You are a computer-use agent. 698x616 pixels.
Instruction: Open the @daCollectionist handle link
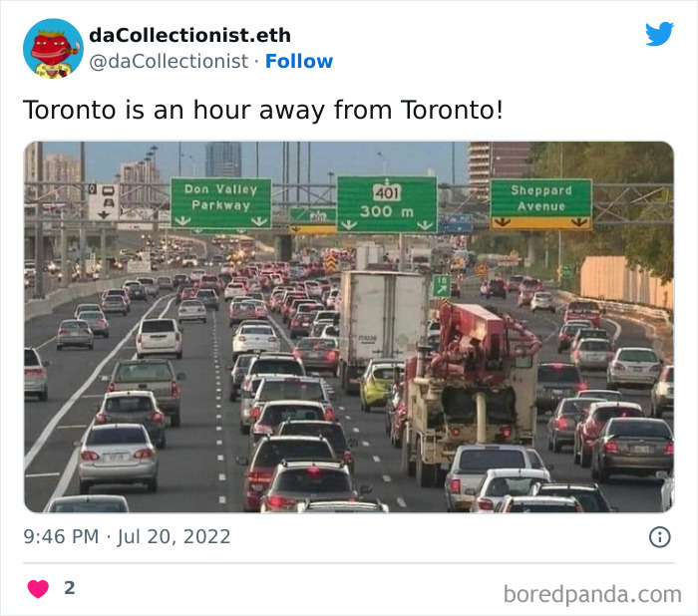point(169,62)
